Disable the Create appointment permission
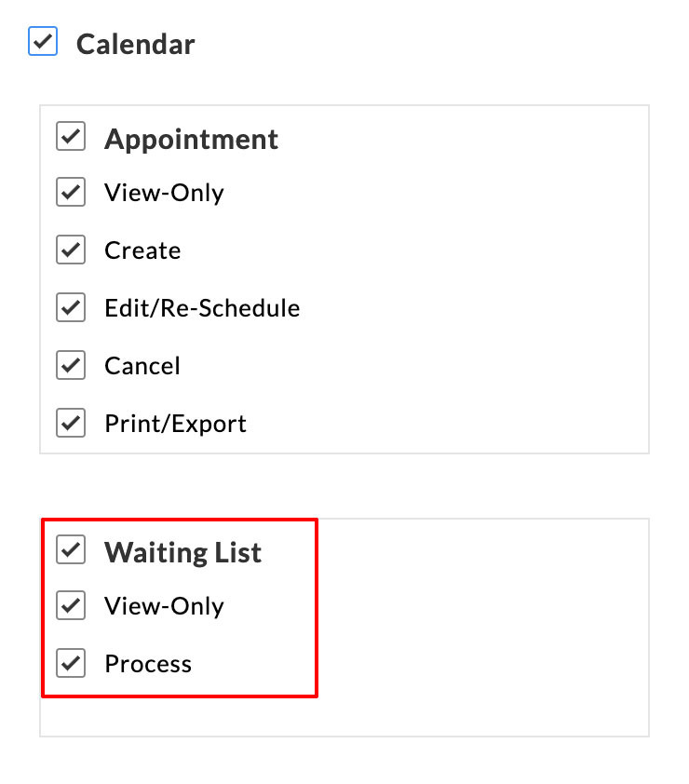 (71, 250)
